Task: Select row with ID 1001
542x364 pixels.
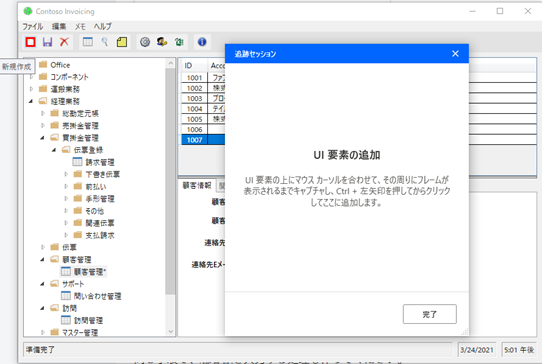Action: pos(194,78)
